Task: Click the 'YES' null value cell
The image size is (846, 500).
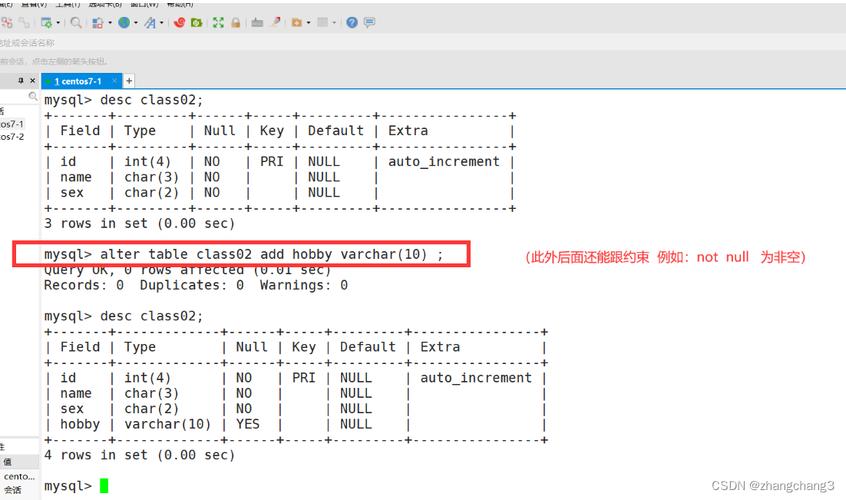Action: click(x=248, y=424)
